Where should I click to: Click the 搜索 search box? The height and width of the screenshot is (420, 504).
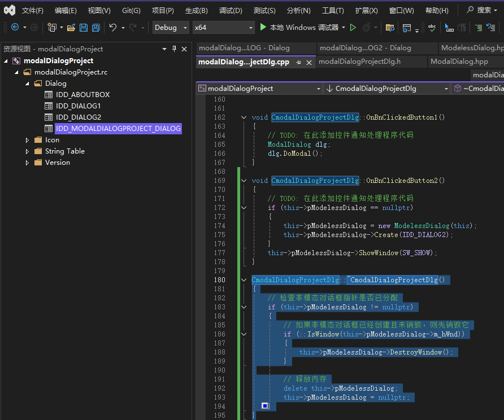click(481, 10)
